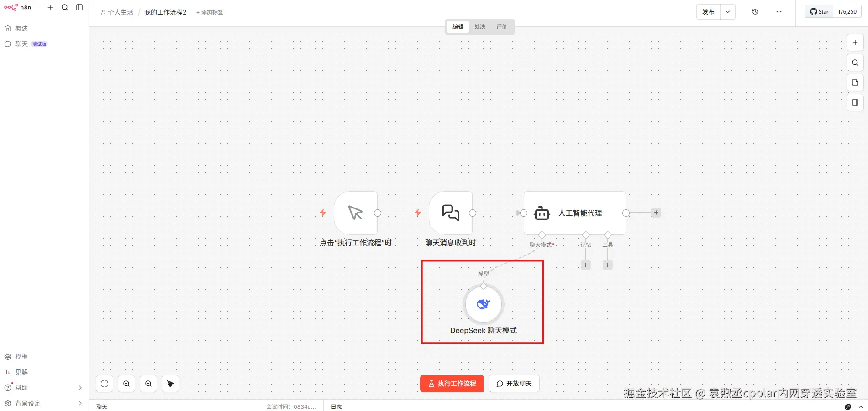Switch to the 评价 tab

[502, 27]
